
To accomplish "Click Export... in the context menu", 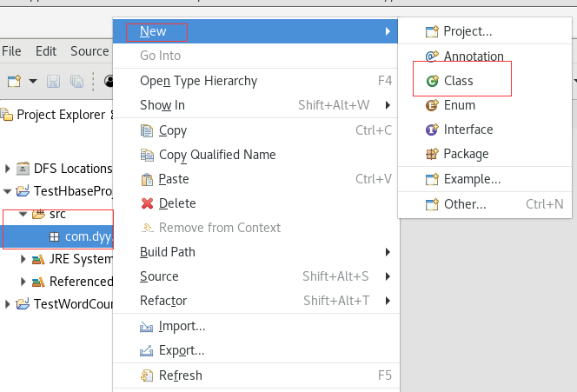I will coord(255,350).
